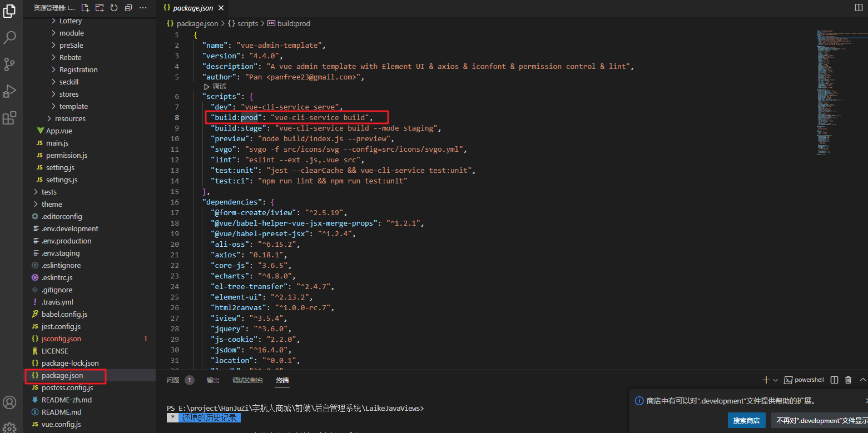Open .env.development file
The width and height of the screenshot is (868, 433).
pyautogui.click(x=70, y=228)
